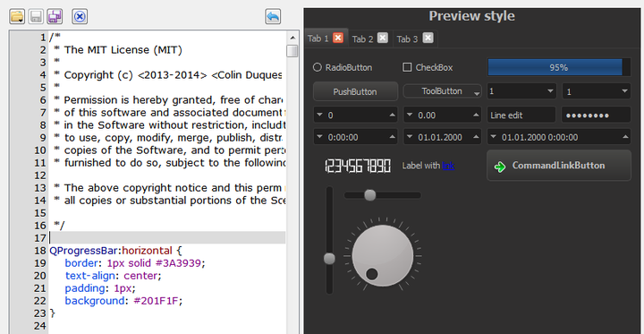This screenshot has width=644, height=334.
Task: Click the password field with dots
Action: pos(597,115)
